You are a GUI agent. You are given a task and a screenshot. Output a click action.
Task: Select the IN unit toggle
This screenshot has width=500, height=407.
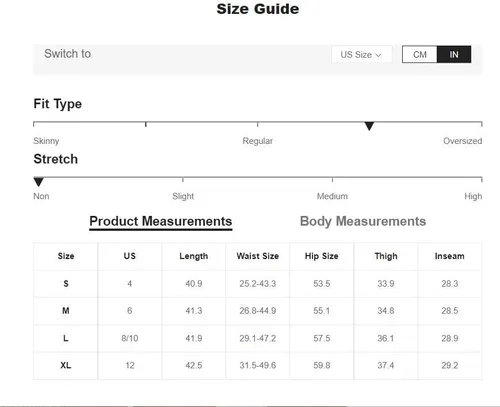click(454, 54)
